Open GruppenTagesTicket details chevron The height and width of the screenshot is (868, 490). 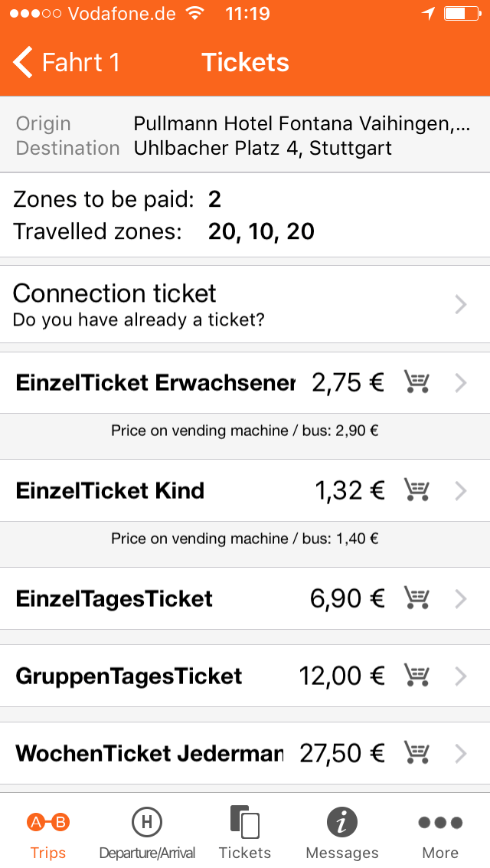[x=461, y=676]
